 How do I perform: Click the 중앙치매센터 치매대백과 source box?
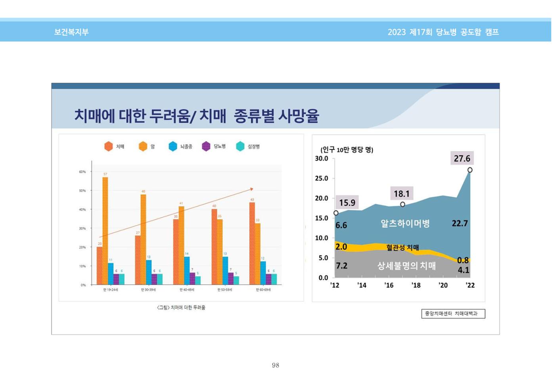(x=453, y=314)
